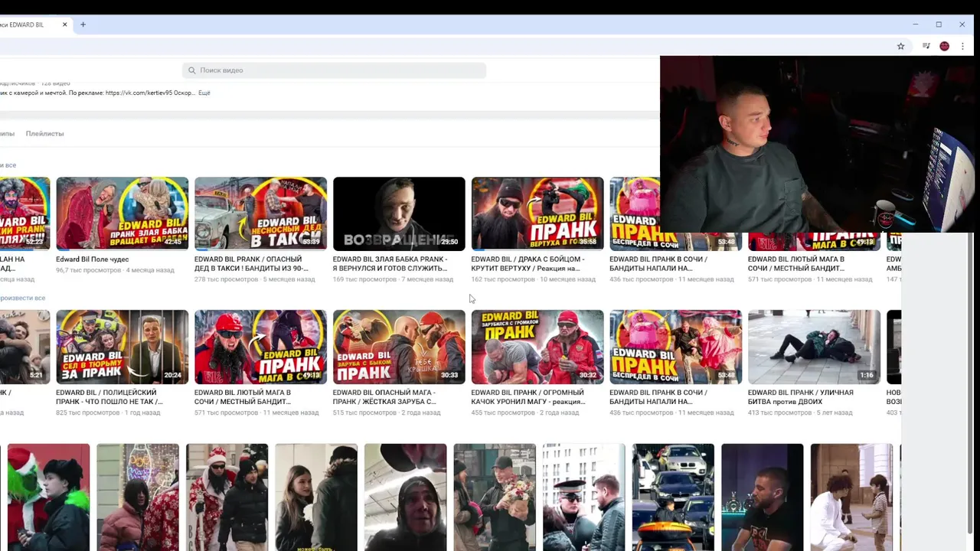Open the short with man holding bouquet
980x551 pixels.
click(495, 497)
